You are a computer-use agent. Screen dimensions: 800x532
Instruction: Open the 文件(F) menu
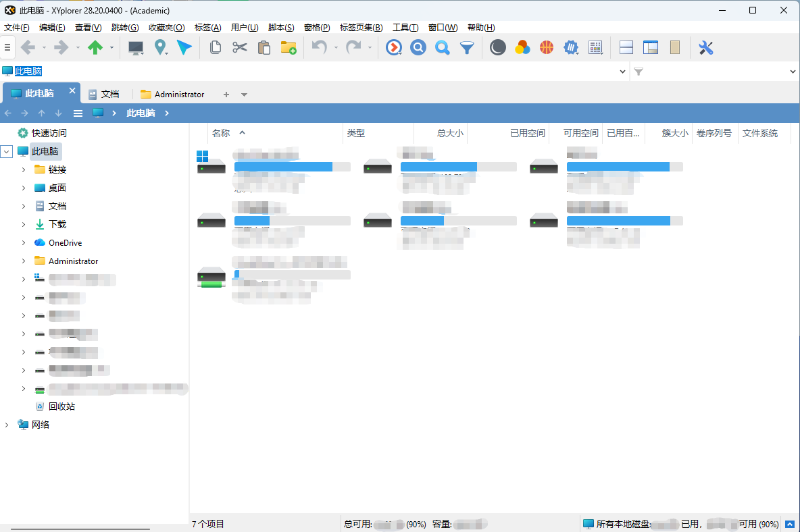coord(17,28)
